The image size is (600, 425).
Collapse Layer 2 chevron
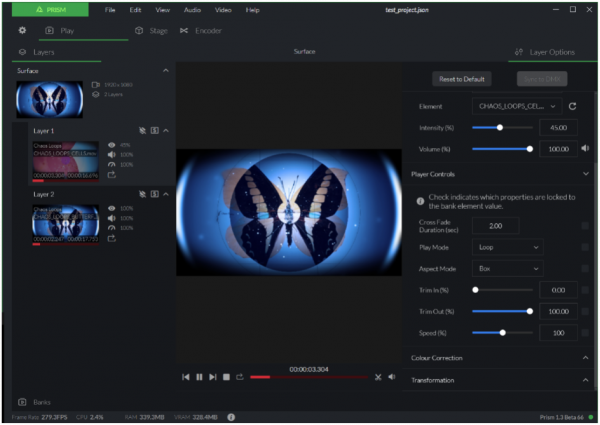tap(166, 194)
